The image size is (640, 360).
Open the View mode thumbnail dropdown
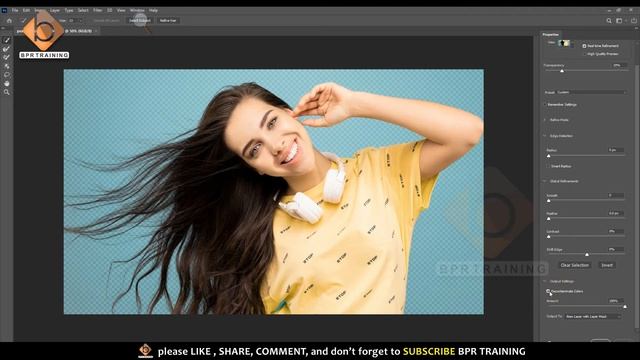click(565, 43)
